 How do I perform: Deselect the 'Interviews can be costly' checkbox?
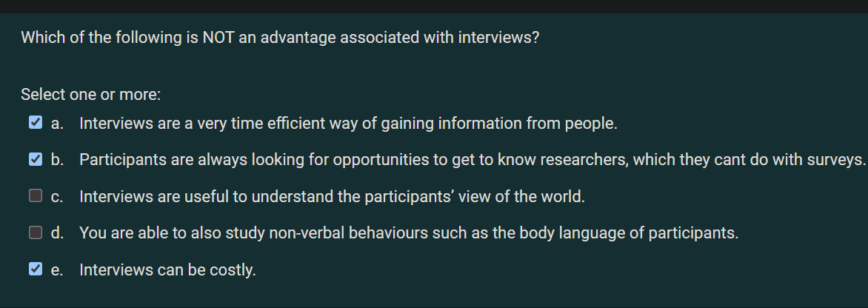click(36, 269)
